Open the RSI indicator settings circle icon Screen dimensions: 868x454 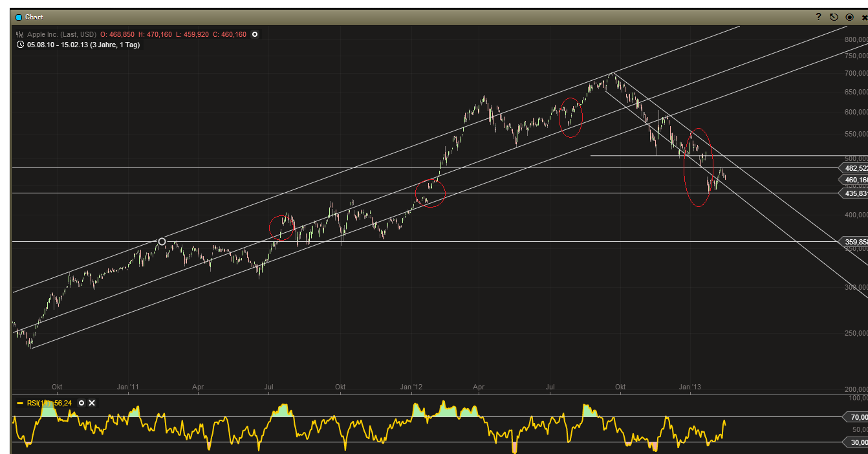(81, 403)
